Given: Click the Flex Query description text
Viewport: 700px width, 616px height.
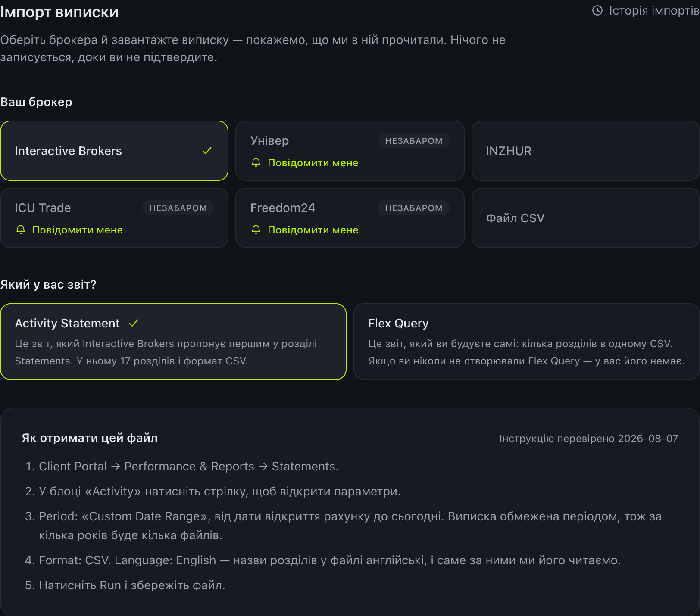Looking at the screenshot, I should [526, 352].
